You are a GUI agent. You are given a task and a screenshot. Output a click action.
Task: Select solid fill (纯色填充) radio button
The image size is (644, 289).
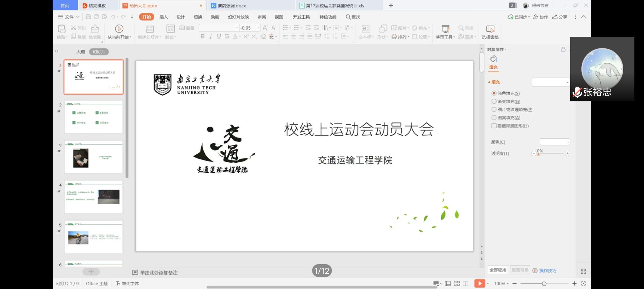point(494,93)
